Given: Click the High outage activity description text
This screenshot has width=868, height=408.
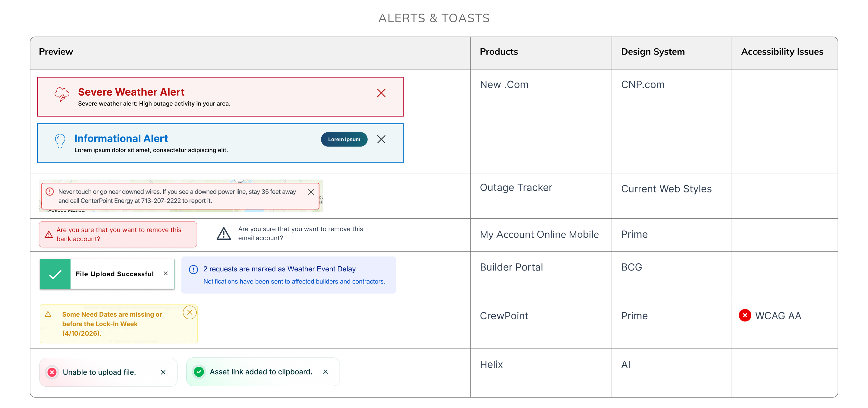Looking at the screenshot, I should 154,104.
